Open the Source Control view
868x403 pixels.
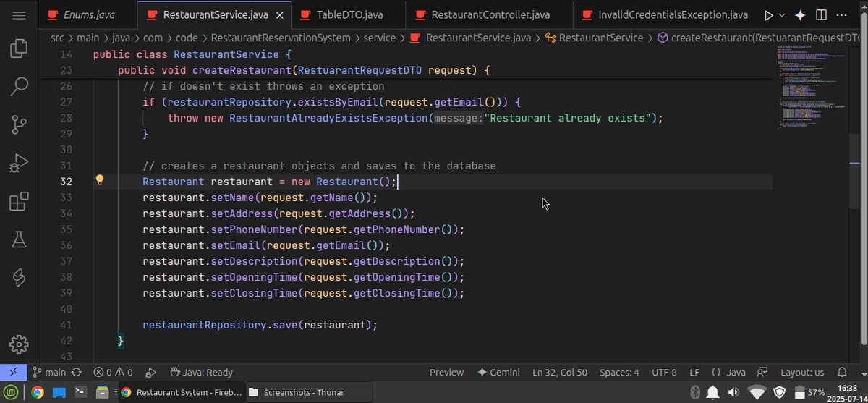point(20,125)
